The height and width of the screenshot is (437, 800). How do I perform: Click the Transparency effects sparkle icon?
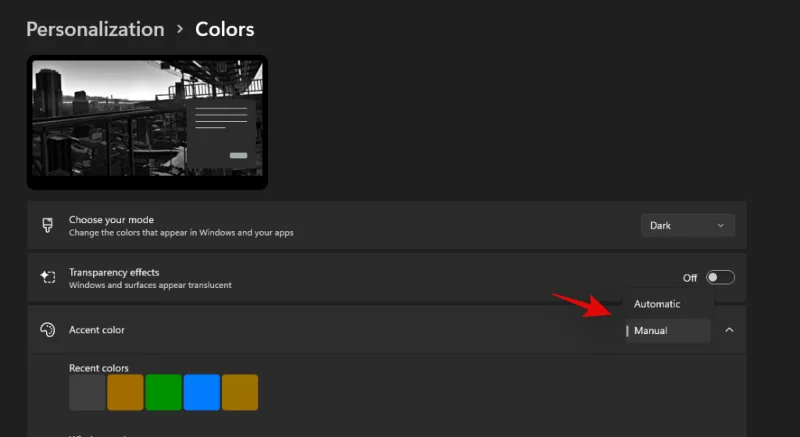pyautogui.click(x=47, y=277)
